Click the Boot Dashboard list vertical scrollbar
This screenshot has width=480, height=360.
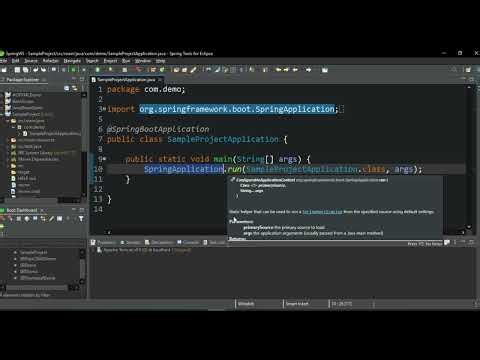pyautogui.click(x=82, y=267)
